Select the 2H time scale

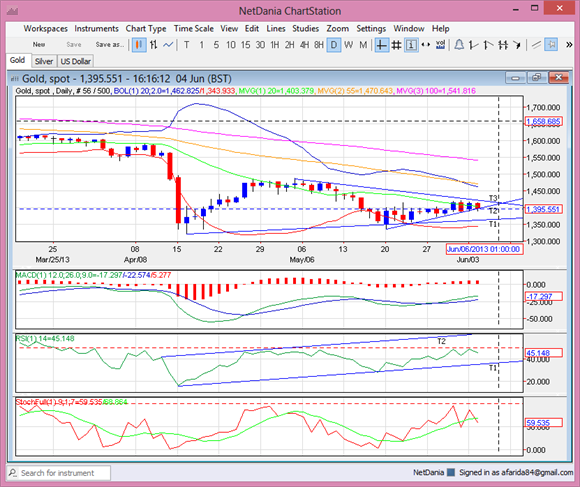(x=290, y=45)
